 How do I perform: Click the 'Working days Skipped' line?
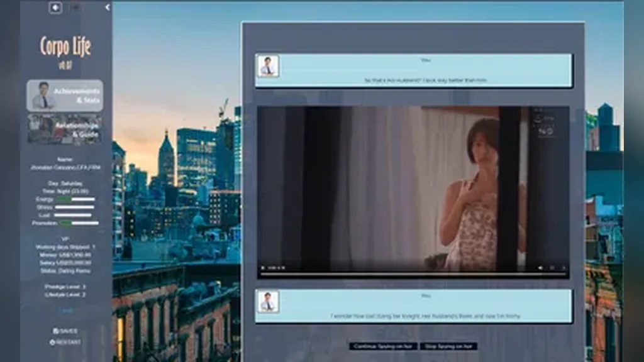pyautogui.click(x=65, y=247)
